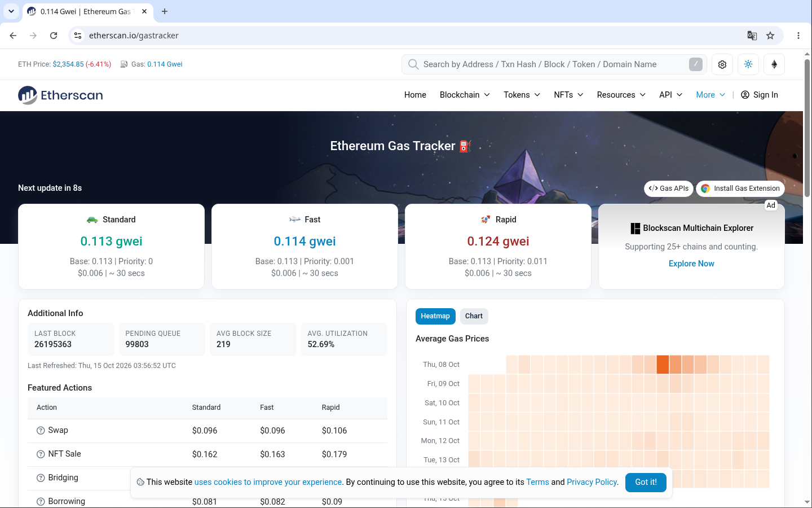Click the Etherscan logo

point(60,95)
